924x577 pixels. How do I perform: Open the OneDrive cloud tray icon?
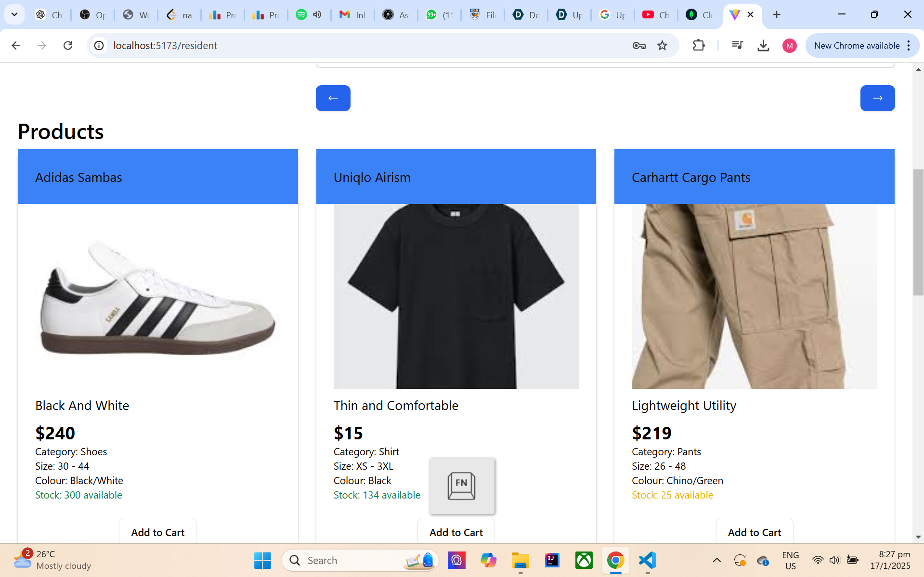(763, 561)
